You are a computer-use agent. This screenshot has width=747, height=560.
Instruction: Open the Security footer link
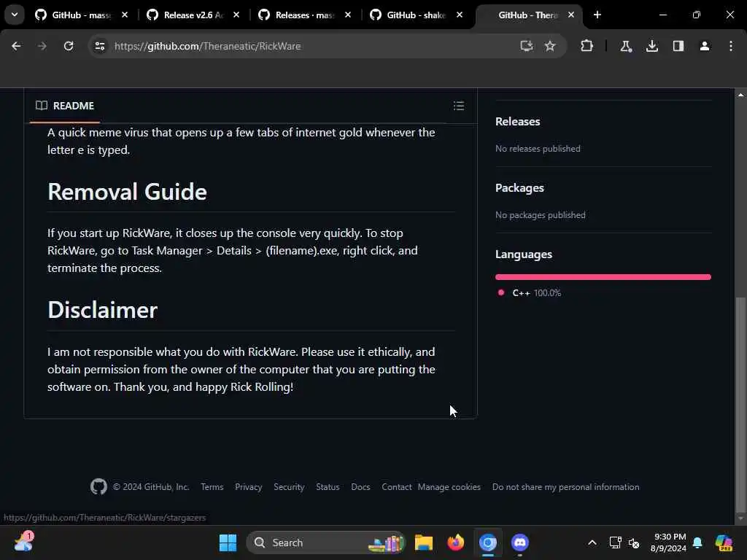coord(289,486)
